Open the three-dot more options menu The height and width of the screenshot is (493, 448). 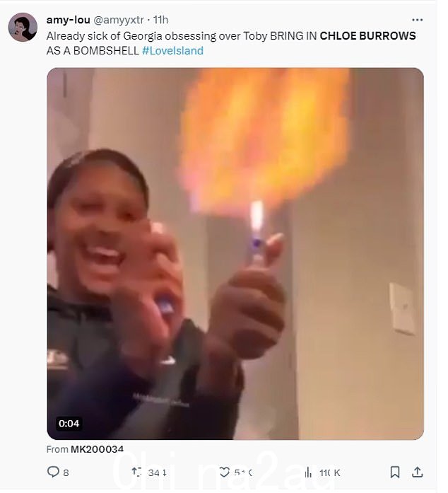point(417,20)
